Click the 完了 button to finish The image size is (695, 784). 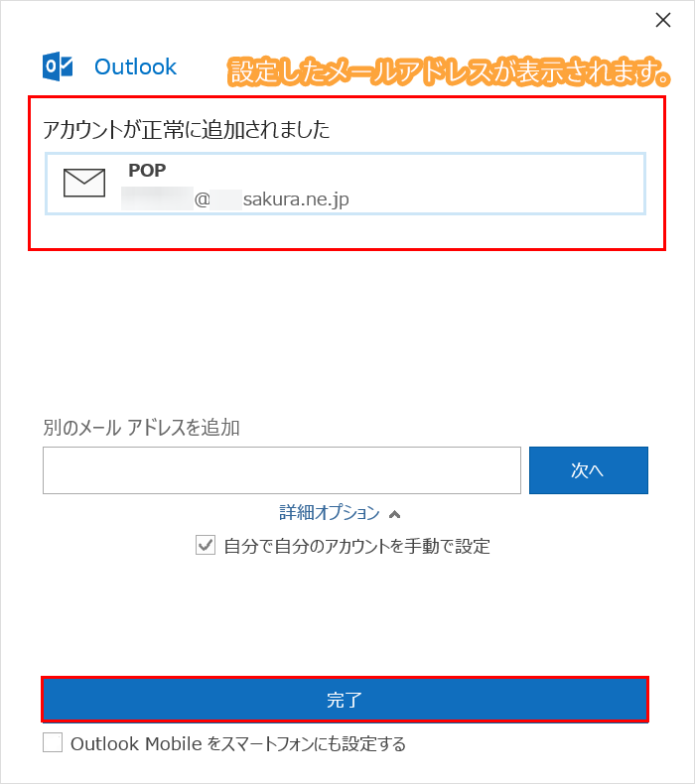[x=345, y=700]
